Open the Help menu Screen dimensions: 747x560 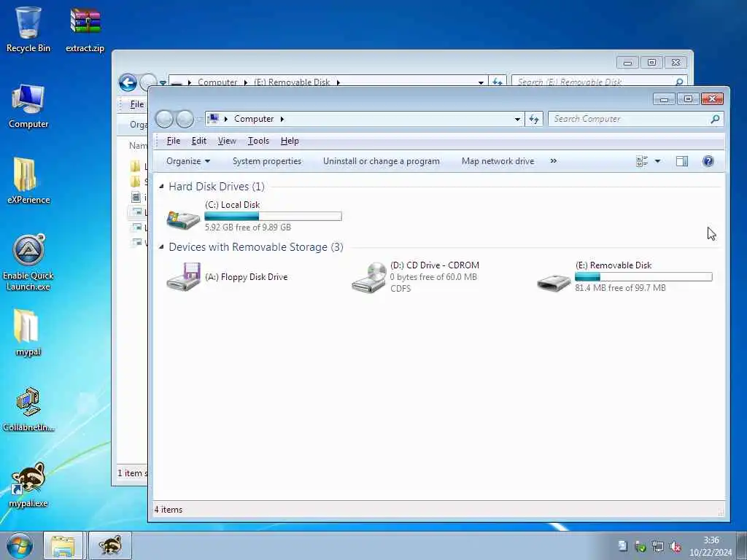click(x=290, y=141)
